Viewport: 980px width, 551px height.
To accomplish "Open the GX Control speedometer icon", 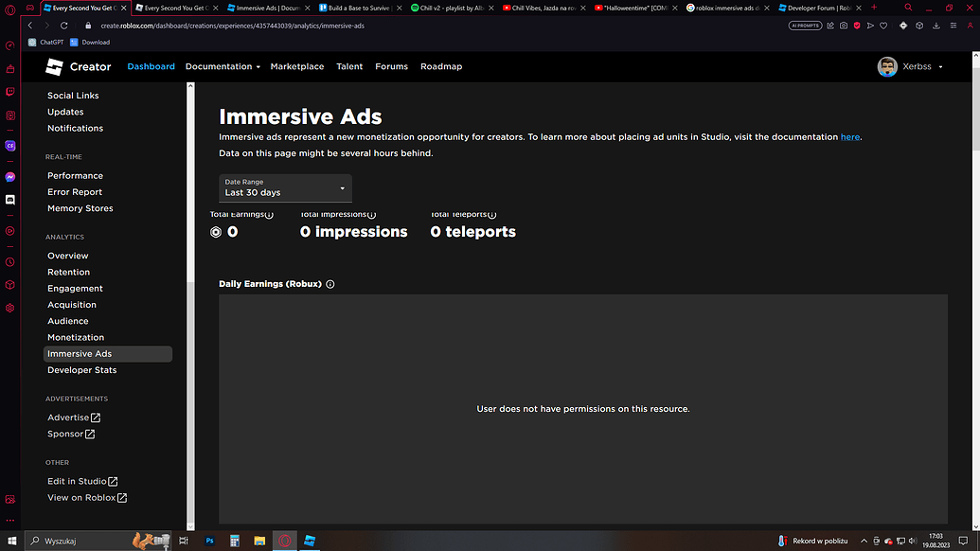I will pyautogui.click(x=10, y=46).
